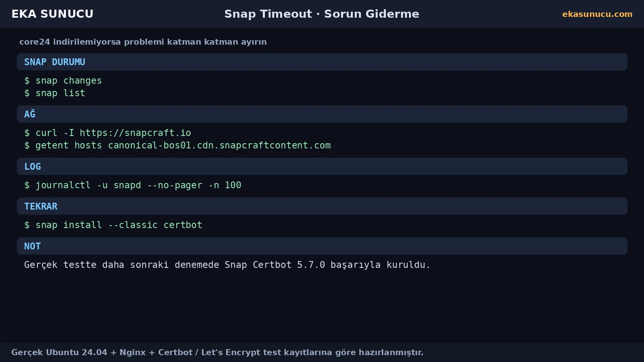
Task: Click the curl -I snapcraft.io command
Action: coord(107,133)
